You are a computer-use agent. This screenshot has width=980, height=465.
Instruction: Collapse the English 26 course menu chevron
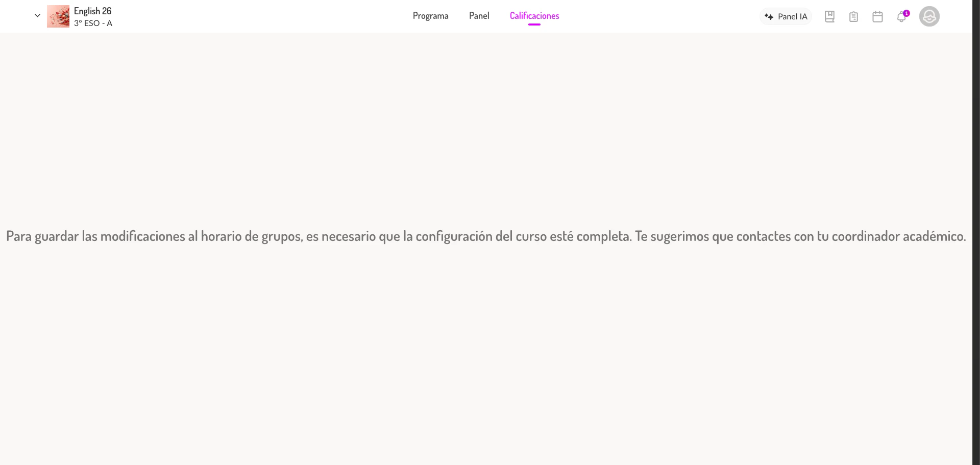(37, 15)
